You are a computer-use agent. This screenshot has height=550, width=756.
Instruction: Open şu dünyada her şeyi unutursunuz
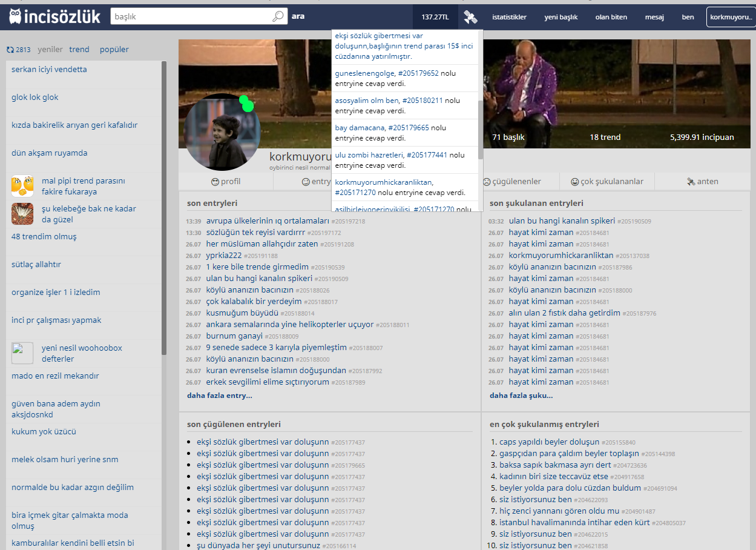click(x=258, y=546)
